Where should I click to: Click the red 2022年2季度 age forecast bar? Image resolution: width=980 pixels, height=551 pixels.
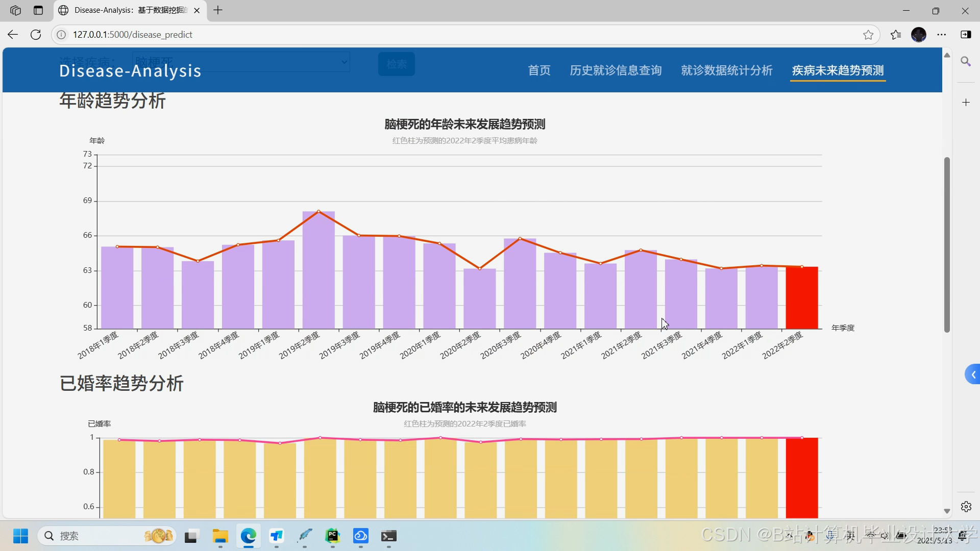(x=801, y=298)
